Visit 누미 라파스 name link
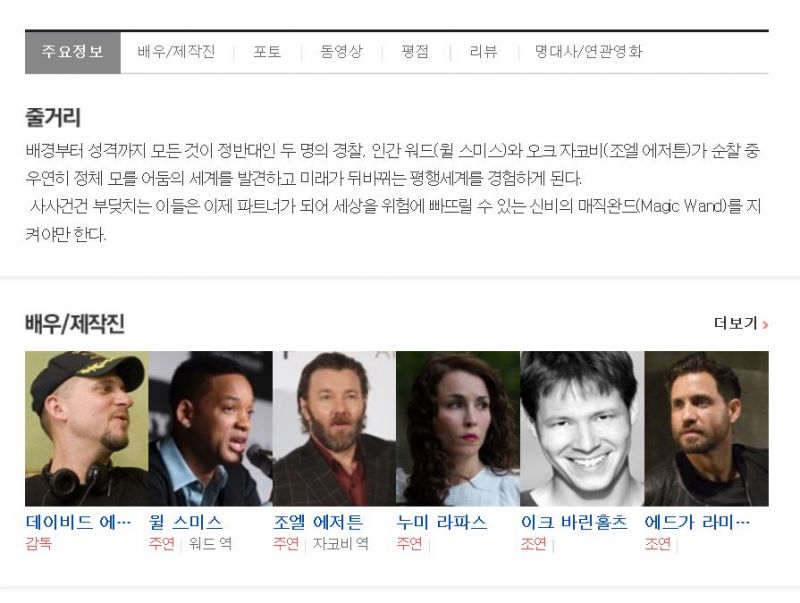 [442, 522]
